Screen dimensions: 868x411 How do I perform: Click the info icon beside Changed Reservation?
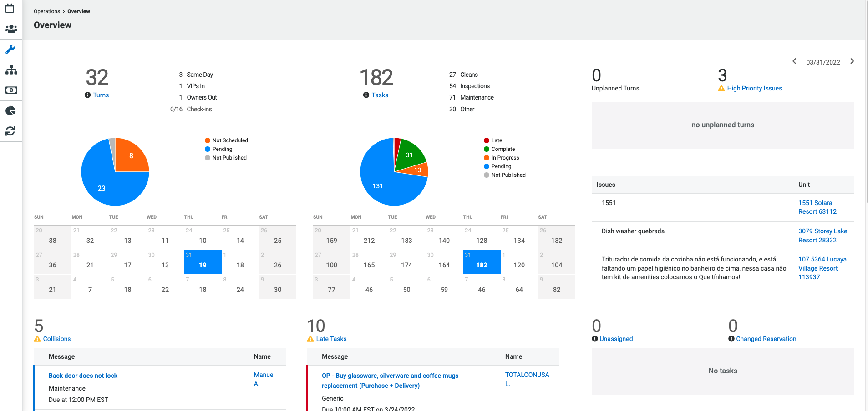tap(731, 339)
